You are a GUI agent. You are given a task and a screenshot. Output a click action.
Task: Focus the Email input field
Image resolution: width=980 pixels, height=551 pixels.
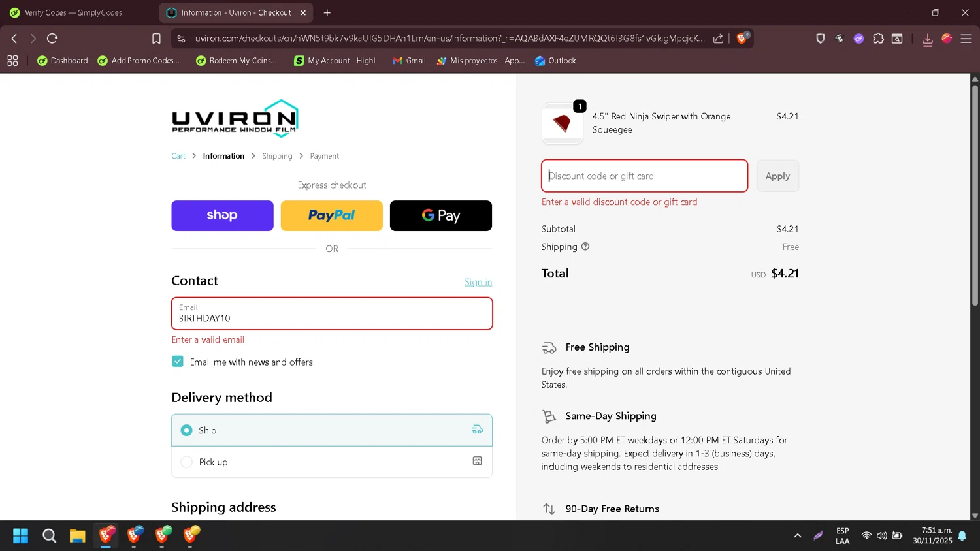tap(332, 313)
